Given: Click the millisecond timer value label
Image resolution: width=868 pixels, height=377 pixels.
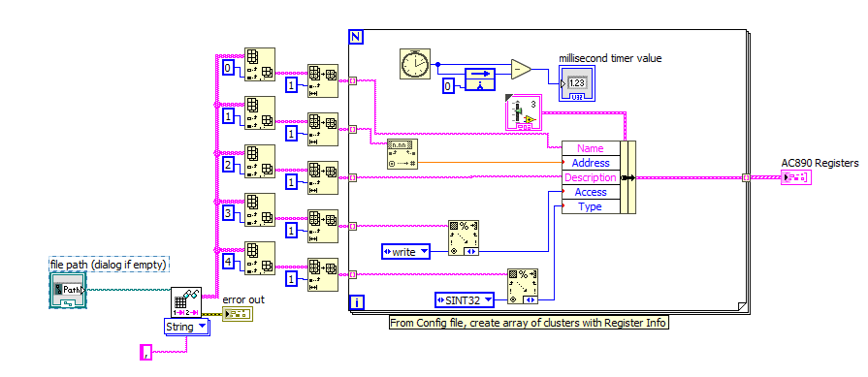Looking at the screenshot, I should pos(610,57).
